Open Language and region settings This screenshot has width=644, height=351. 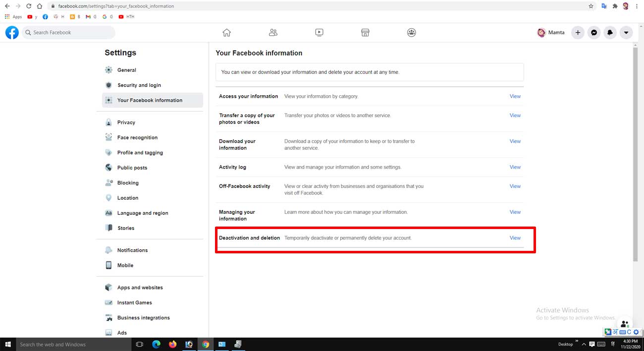click(x=153, y=213)
